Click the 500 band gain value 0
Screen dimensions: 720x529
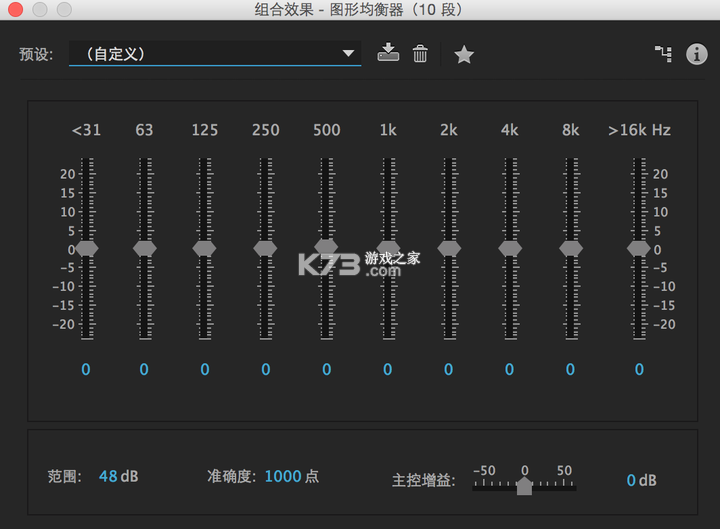(326, 370)
